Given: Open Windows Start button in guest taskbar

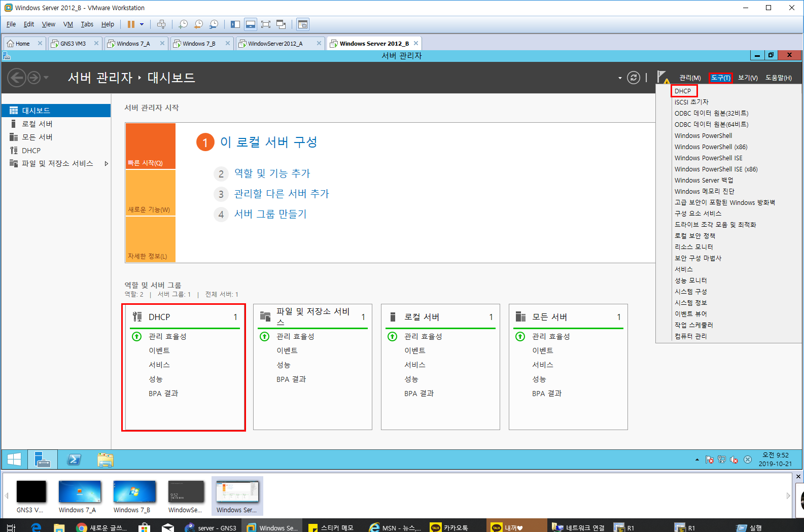Looking at the screenshot, I should coord(14,459).
